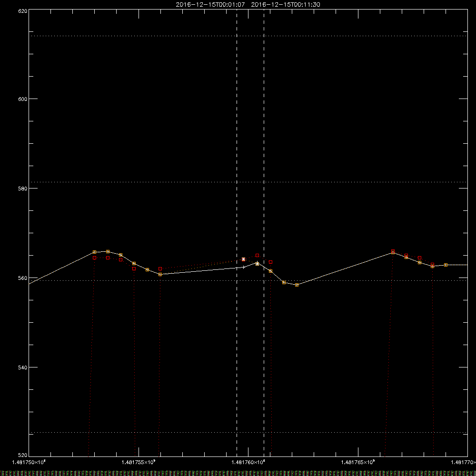Select the left white dashed vertical line
The image size is (476, 476).
(237, 233)
